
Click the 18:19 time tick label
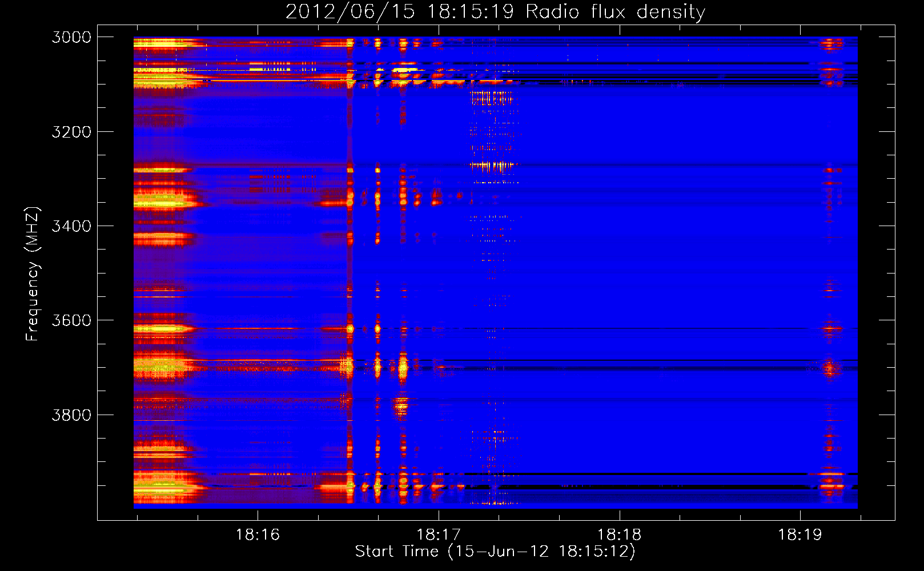[x=800, y=534]
